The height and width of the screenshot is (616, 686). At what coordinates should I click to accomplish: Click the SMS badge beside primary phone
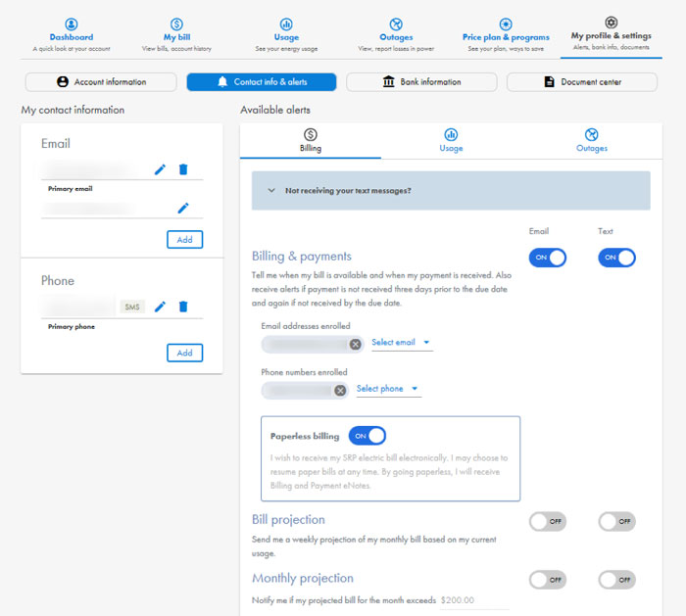coord(132,307)
